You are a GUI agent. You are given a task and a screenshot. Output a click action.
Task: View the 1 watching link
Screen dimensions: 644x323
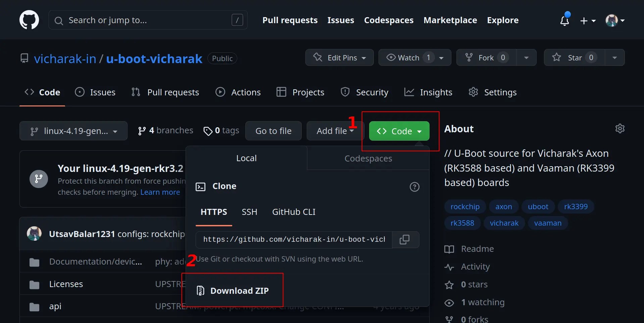coord(475,302)
